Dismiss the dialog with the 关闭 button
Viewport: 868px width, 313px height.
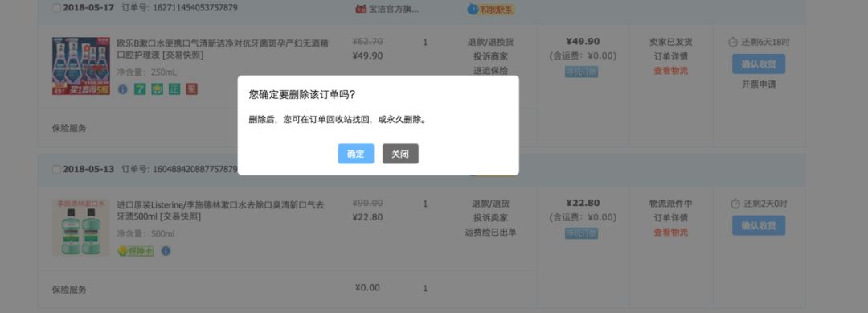[x=400, y=154]
